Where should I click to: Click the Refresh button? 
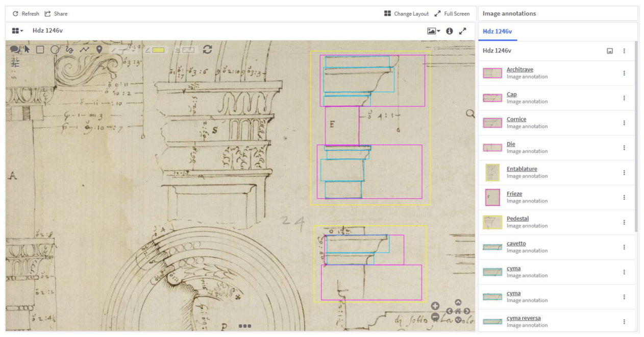point(26,14)
